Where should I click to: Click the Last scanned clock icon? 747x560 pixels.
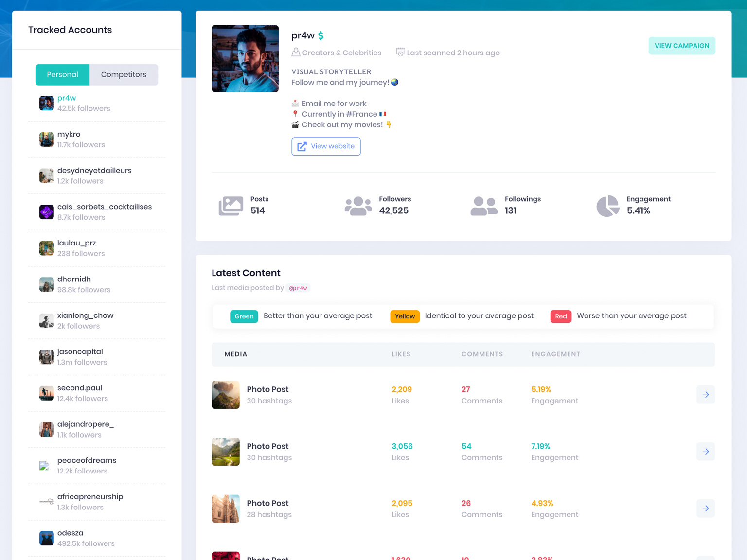tap(400, 52)
